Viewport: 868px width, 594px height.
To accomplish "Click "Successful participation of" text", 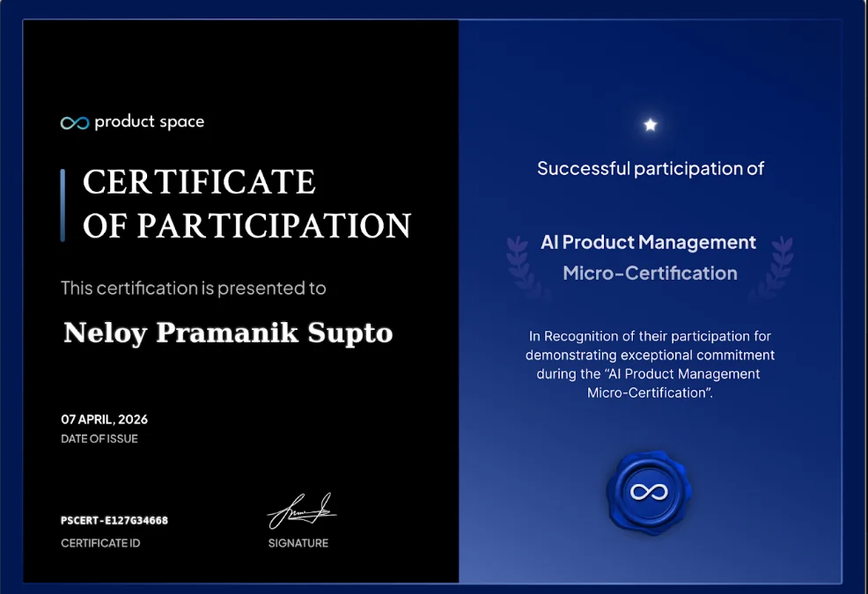I will [x=651, y=168].
